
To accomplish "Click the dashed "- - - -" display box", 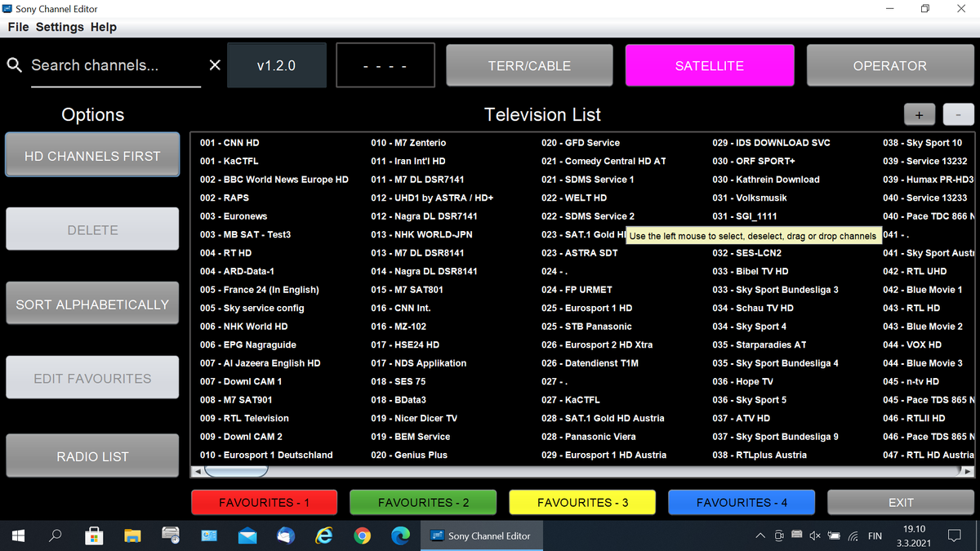I will click(x=385, y=65).
